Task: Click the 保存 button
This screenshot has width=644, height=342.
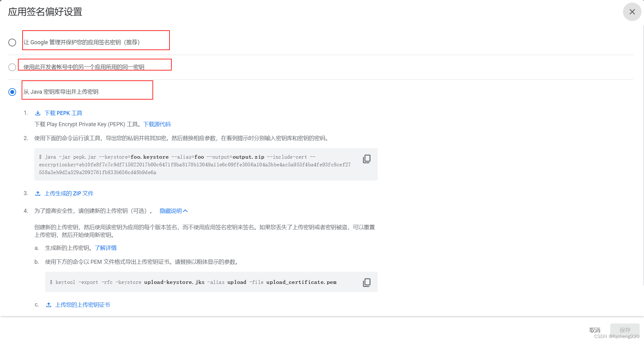Action: (x=625, y=329)
